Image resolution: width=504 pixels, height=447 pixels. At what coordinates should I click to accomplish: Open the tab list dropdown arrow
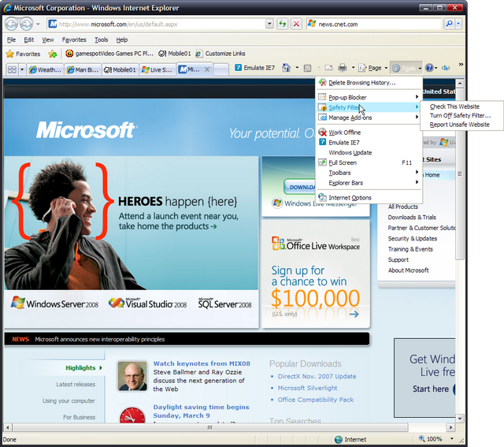(22, 69)
